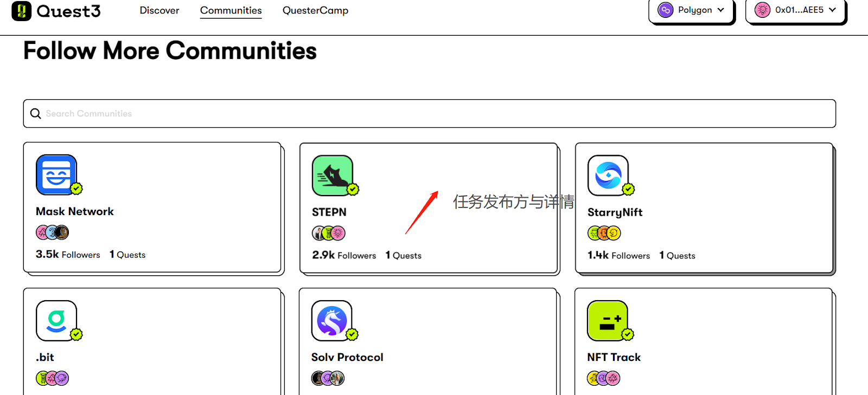Image resolution: width=868 pixels, height=395 pixels.
Task: Switch to Communities tab
Action: tap(231, 10)
